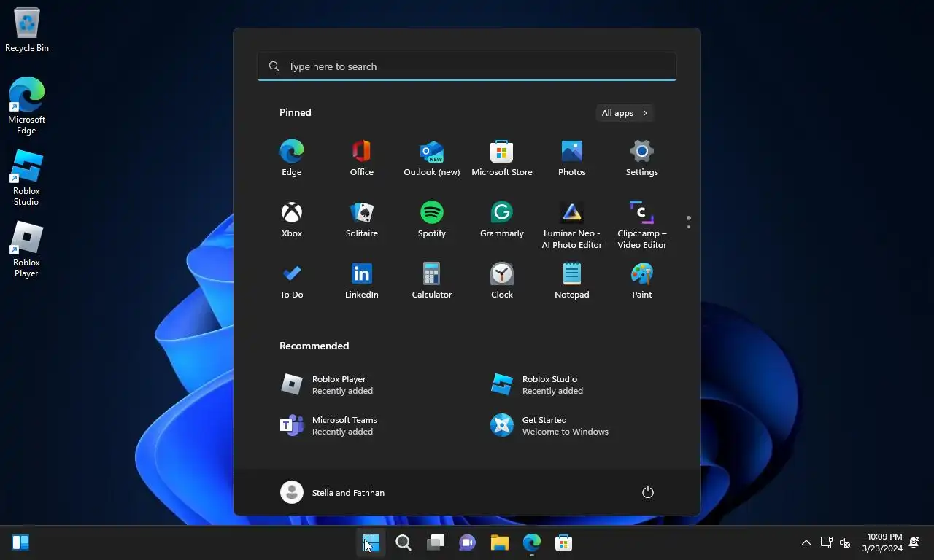The width and height of the screenshot is (934, 560).
Task: Select Roblox Studio desktop shortcut
Action: [27, 179]
